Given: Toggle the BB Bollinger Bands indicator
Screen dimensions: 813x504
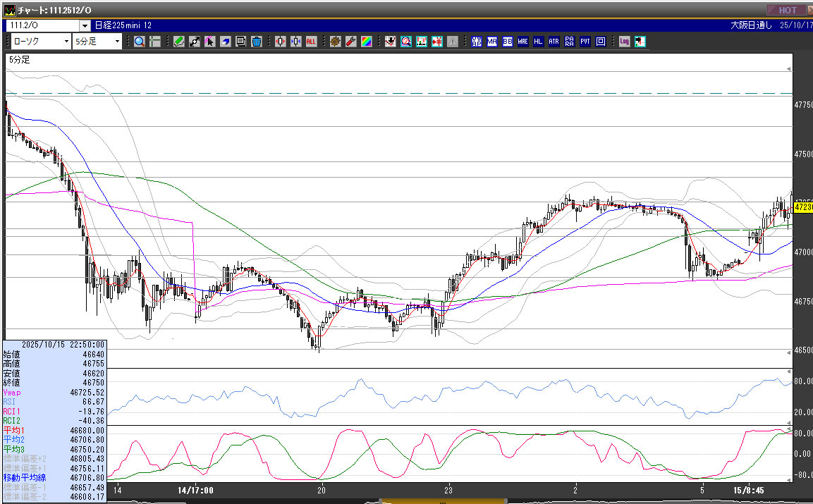Looking at the screenshot, I should coord(507,42).
